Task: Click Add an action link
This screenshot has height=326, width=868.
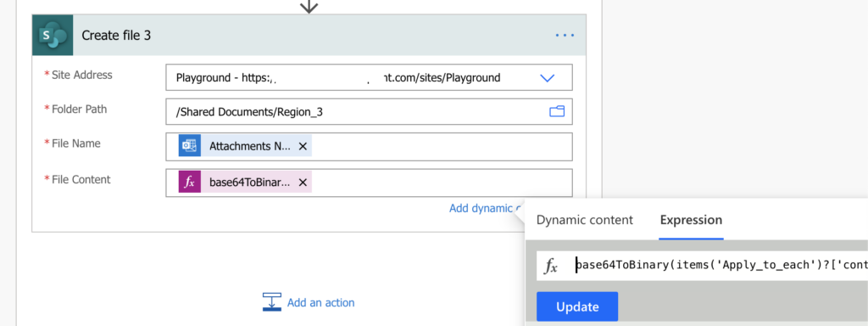Action: [321, 303]
